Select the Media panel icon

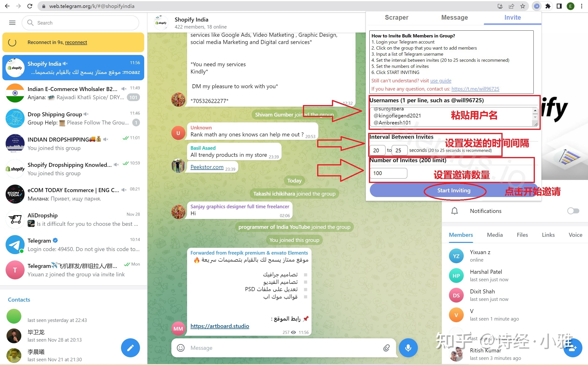(x=494, y=235)
